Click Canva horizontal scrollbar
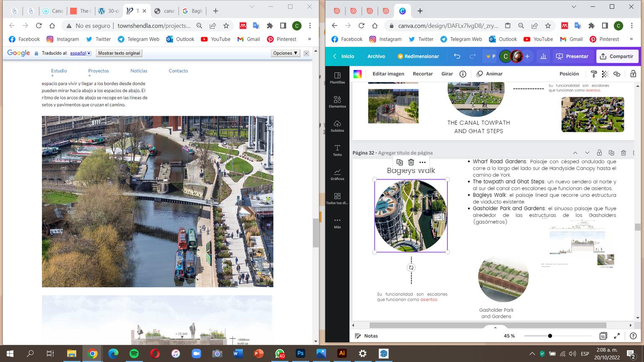This screenshot has height=362, width=644. [488, 325]
